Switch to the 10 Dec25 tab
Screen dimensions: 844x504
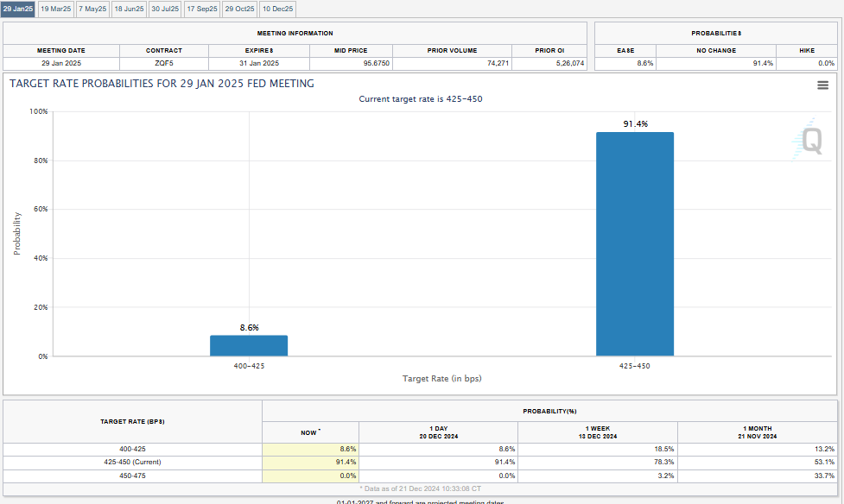click(x=278, y=9)
